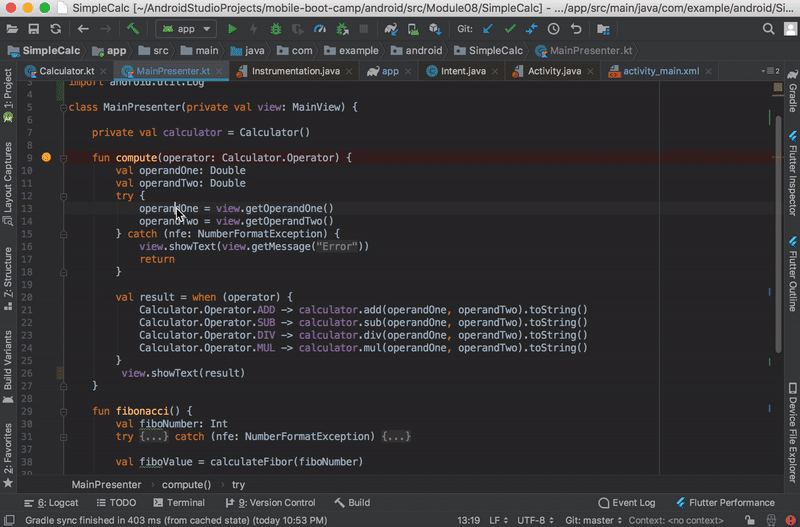This screenshot has height=527, width=800.
Task: Start debugging with the green bug icon
Action: 276,29
